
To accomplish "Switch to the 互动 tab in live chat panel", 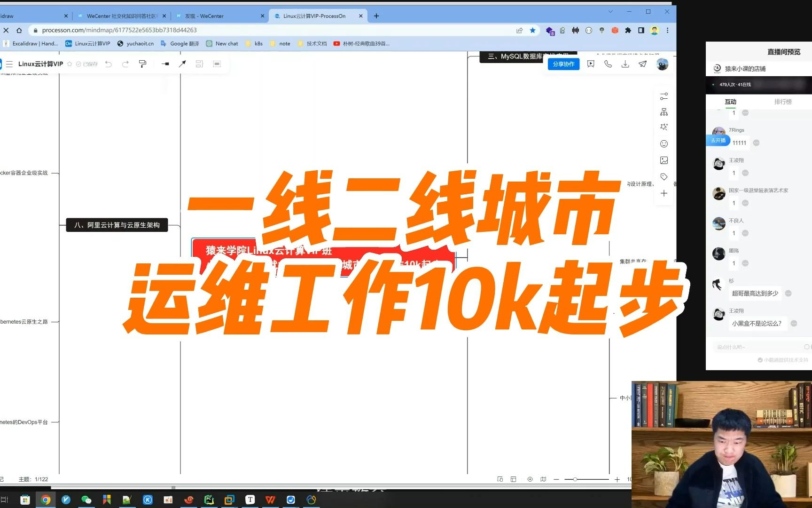I will [730, 101].
